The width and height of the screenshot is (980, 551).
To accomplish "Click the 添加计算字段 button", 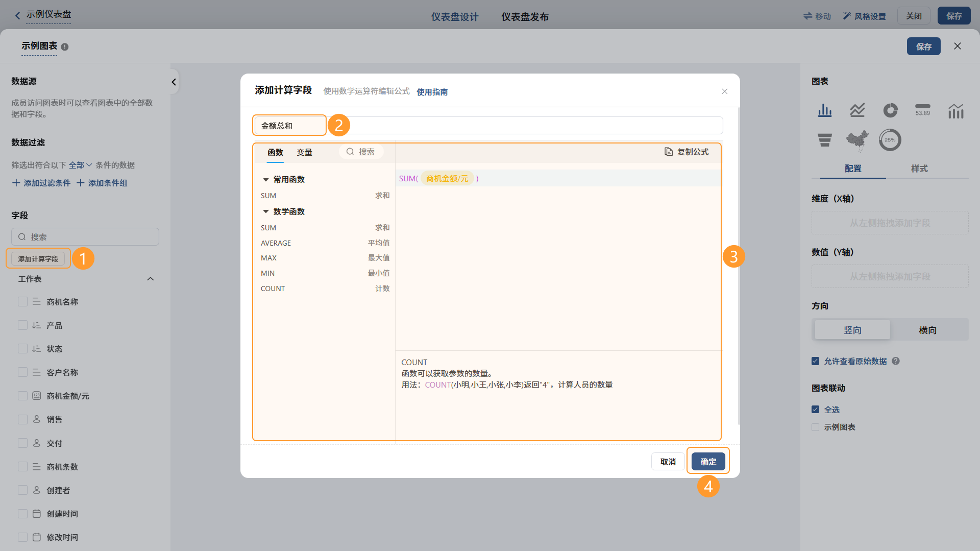I will 38,259.
